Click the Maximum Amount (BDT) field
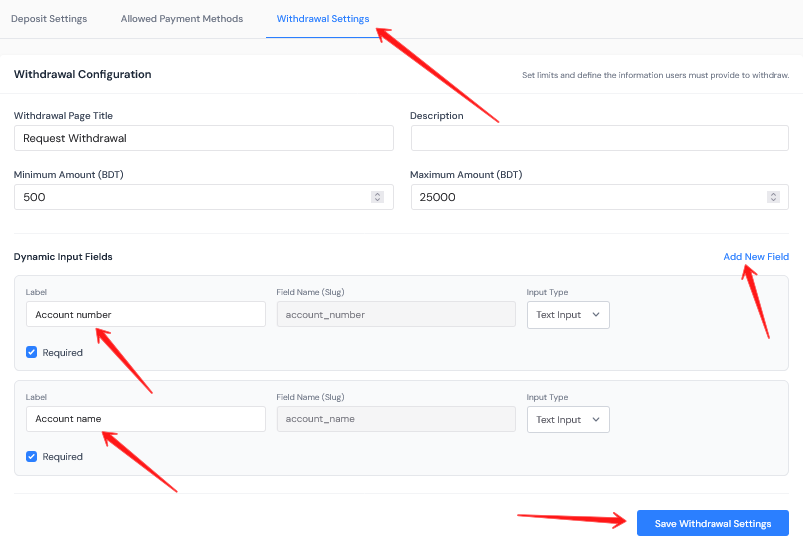803x546 pixels. [x=600, y=197]
